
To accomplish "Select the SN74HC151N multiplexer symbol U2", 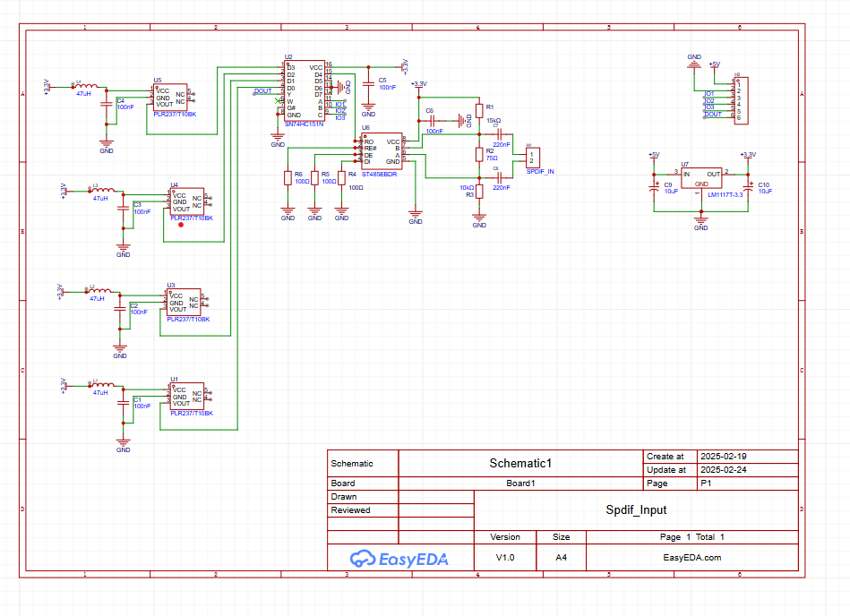I will pos(305,90).
